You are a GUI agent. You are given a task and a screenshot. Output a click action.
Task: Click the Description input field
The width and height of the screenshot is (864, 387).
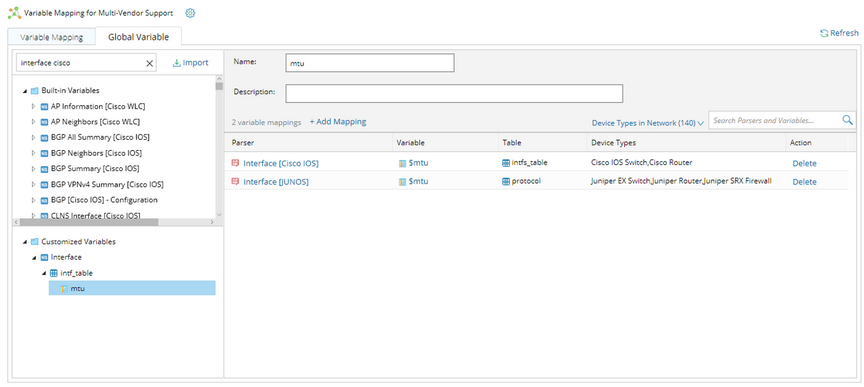(x=454, y=93)
